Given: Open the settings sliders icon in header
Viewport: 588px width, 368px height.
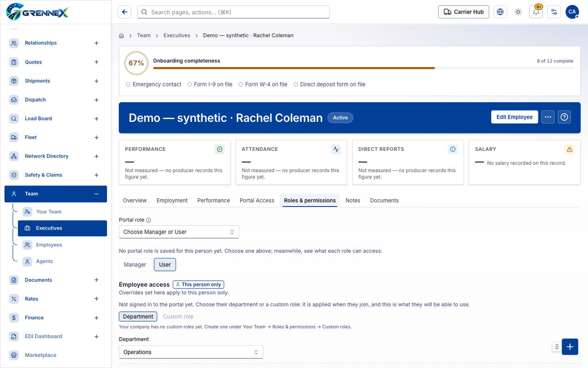Looking at the screenshot, I should coord(554,12).
